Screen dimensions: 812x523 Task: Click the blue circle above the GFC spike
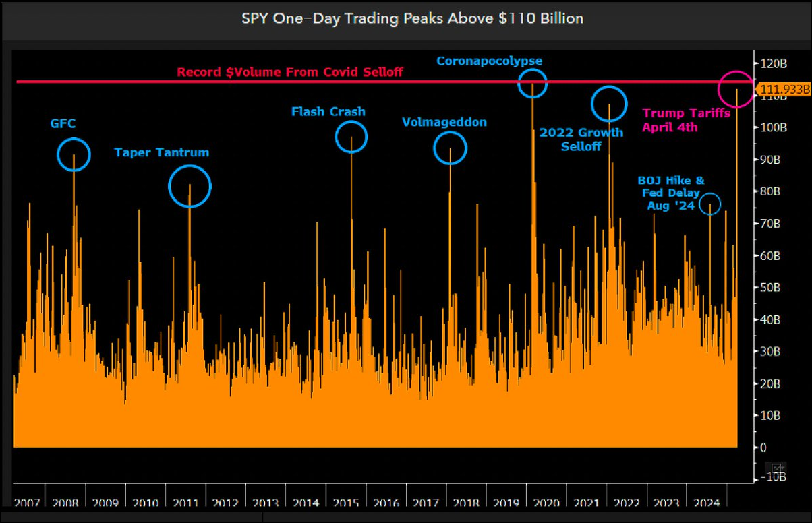click(73, 154)
